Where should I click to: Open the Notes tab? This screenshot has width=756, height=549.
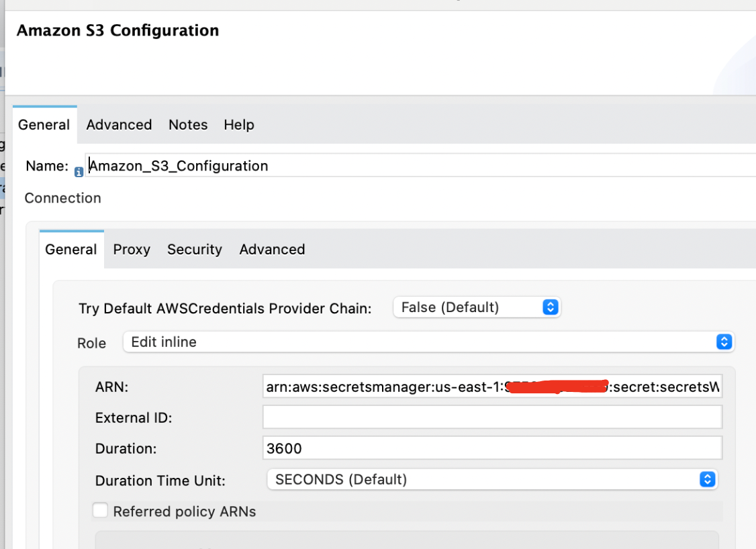point(188,125)
